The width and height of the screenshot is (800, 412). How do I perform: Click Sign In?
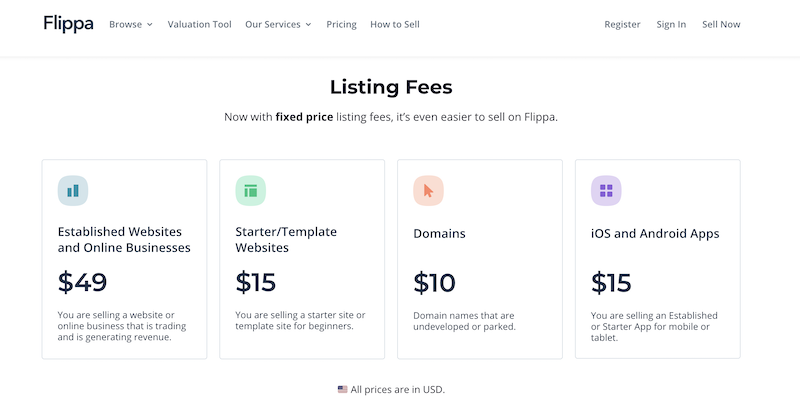click(x=671, y=24)
